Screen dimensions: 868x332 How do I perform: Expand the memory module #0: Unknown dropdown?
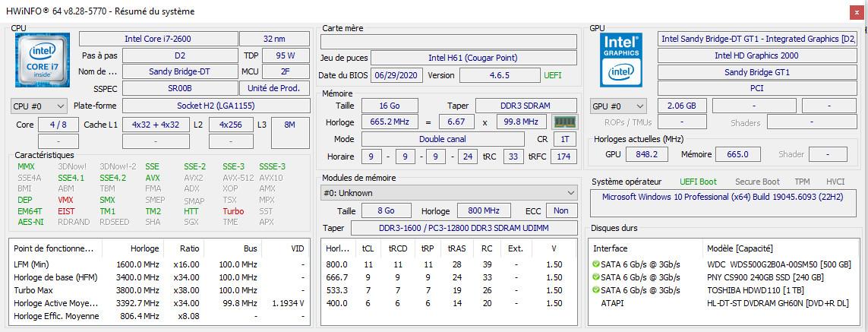(449, 193)
